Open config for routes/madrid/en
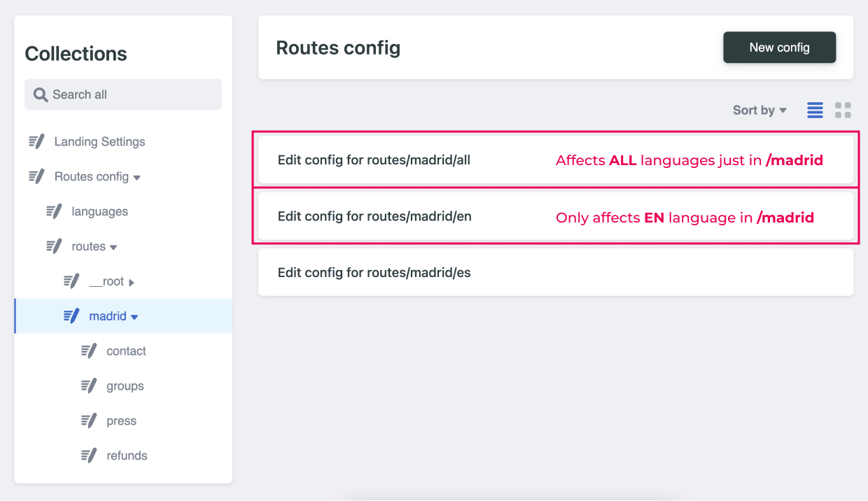Viewport: 868px width, 501px height. click(556, 216)
